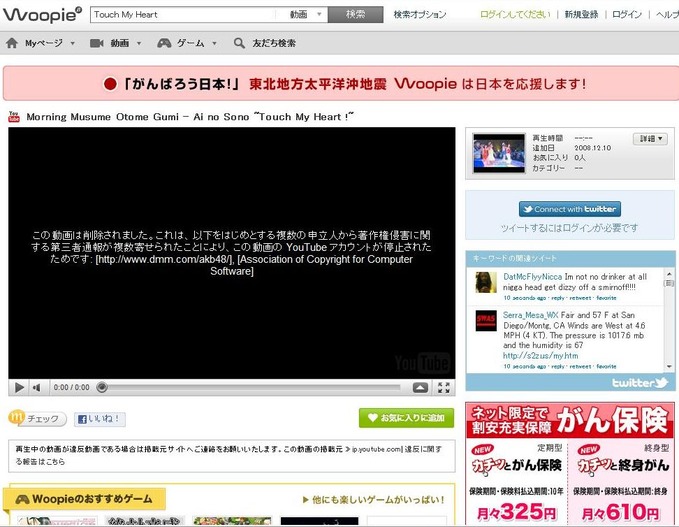Click the Facebook いいね! button

(100, 419)
